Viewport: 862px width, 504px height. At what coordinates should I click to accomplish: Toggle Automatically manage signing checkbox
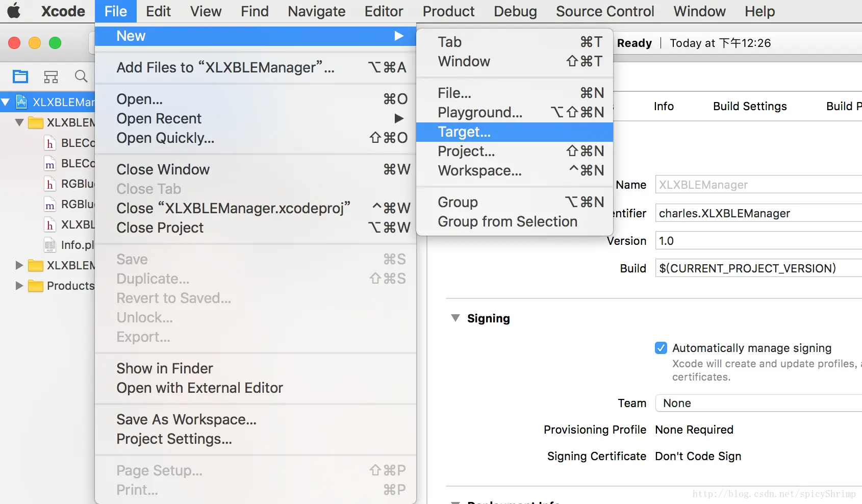point(661,348)
